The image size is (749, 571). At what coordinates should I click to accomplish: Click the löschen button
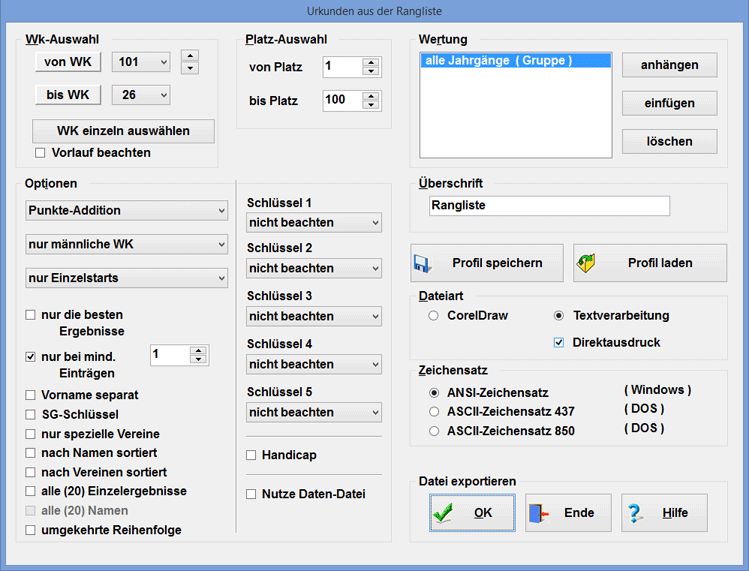(x=669, y=141)
